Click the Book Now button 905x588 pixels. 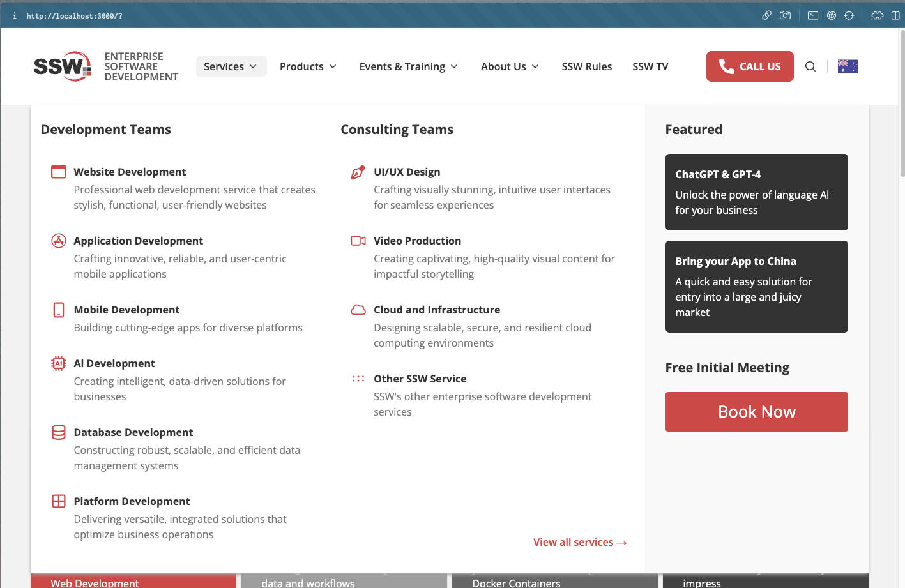click(756, 411)
